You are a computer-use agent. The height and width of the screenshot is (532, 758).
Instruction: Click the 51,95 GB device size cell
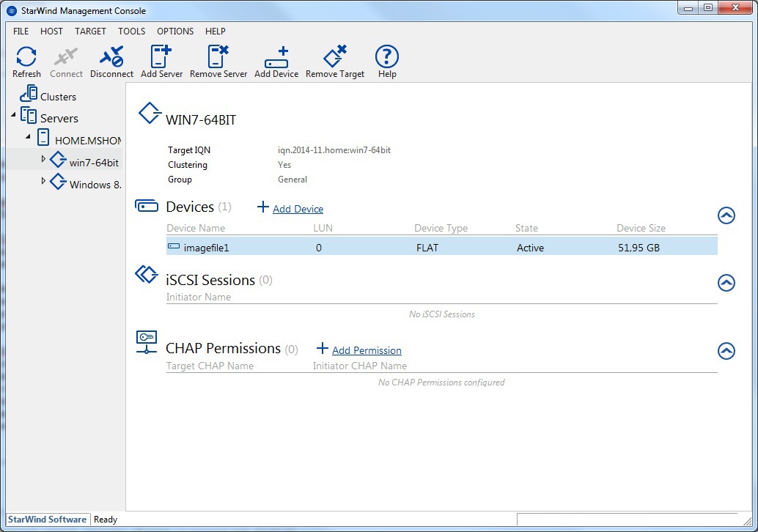coord(639,248)
